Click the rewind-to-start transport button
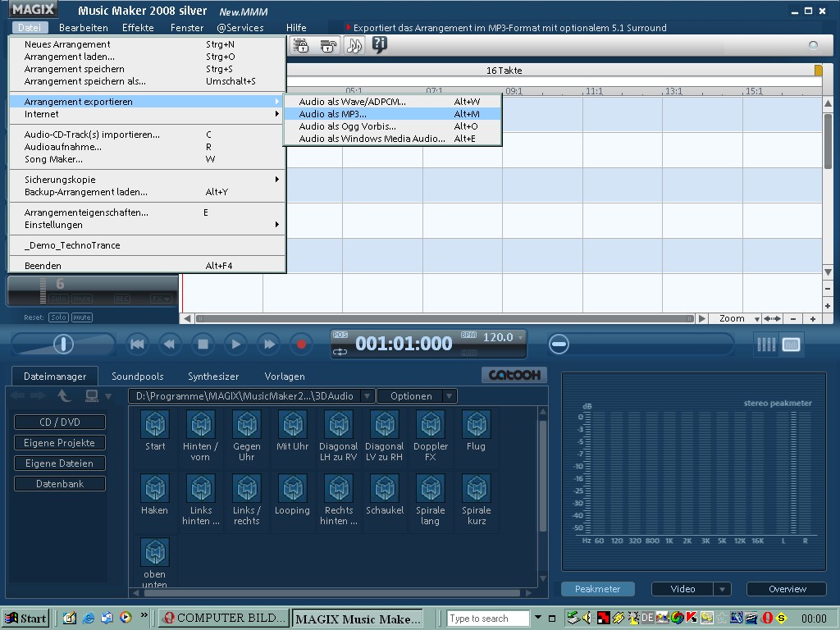The image size is (840, 630). (137, 344)
